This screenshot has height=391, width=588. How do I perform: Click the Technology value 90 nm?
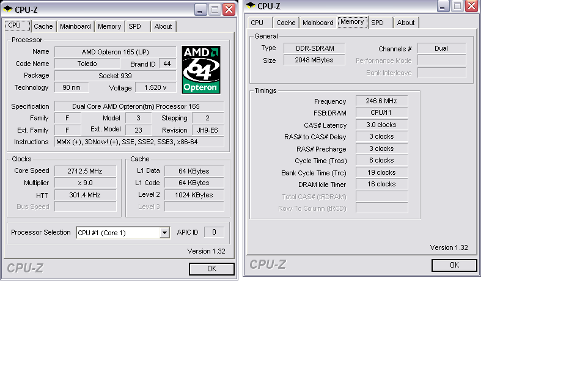pos(72,87)
